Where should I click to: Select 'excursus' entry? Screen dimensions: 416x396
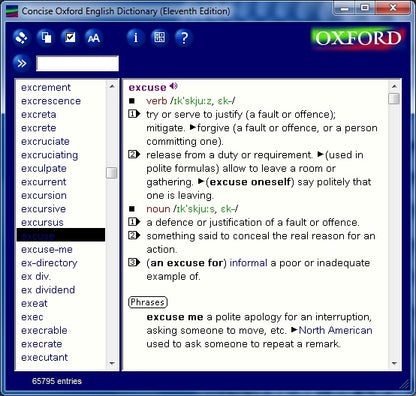[x=42, y=222]
